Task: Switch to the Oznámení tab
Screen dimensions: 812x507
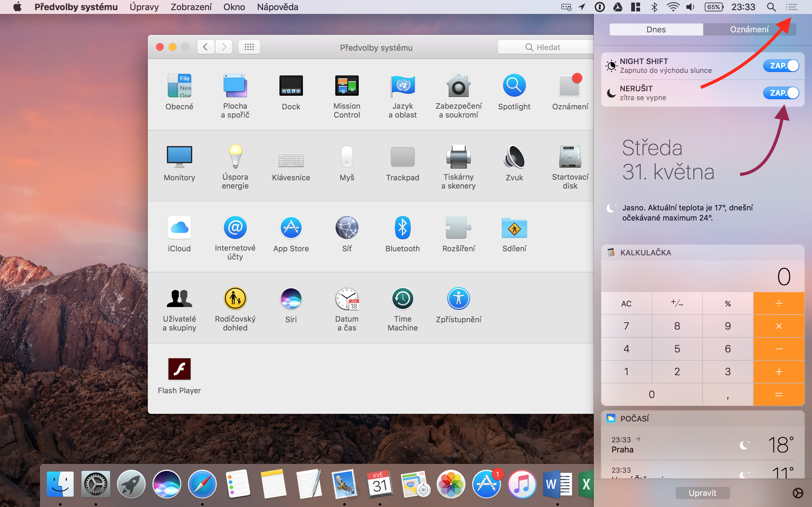Action: coord(749,29)
